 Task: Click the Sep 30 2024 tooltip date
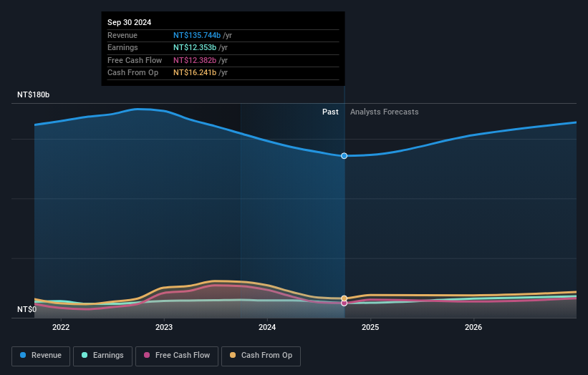pos(130,22)
